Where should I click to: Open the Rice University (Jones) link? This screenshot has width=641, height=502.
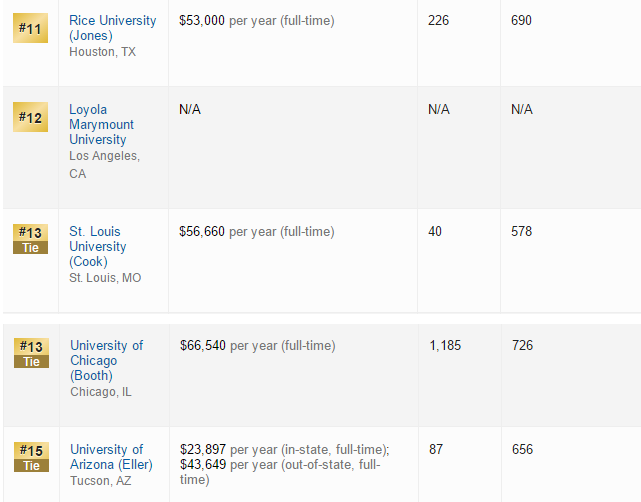112,28
